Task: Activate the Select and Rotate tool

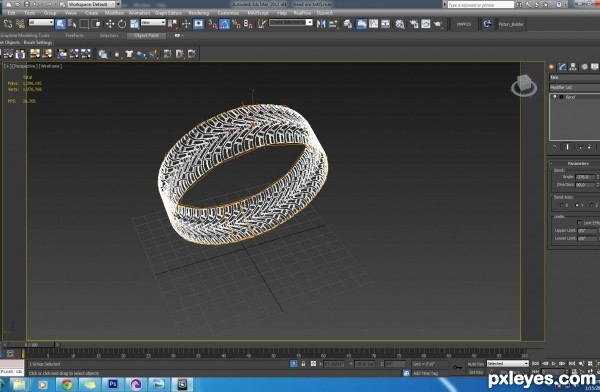Action: tap(122, 24)
